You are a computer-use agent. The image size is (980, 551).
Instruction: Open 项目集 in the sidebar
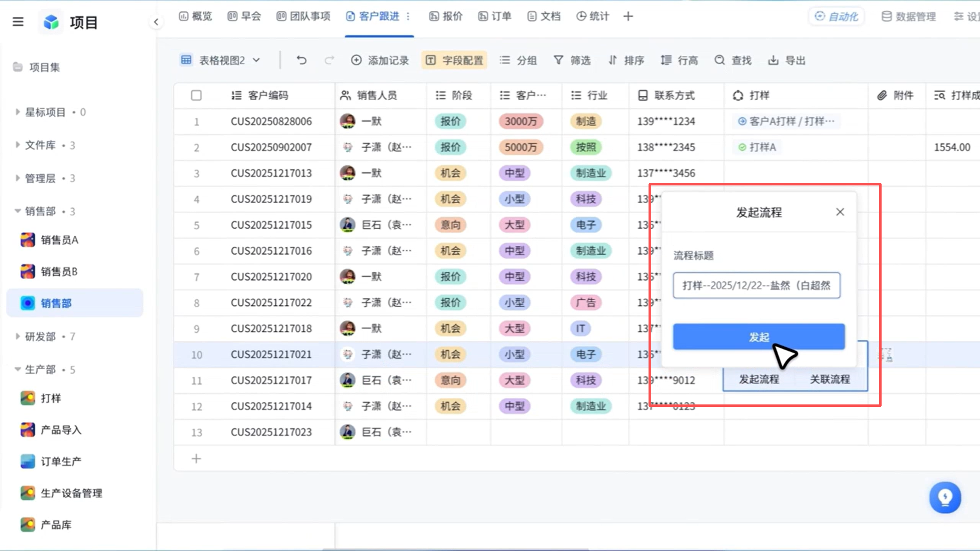36,67
